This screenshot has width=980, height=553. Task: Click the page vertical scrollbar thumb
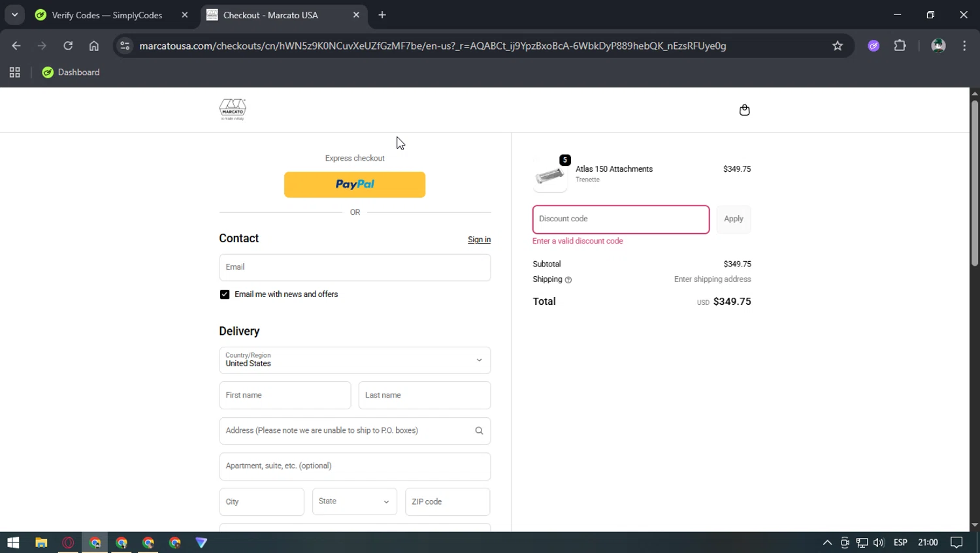(975, 183)
